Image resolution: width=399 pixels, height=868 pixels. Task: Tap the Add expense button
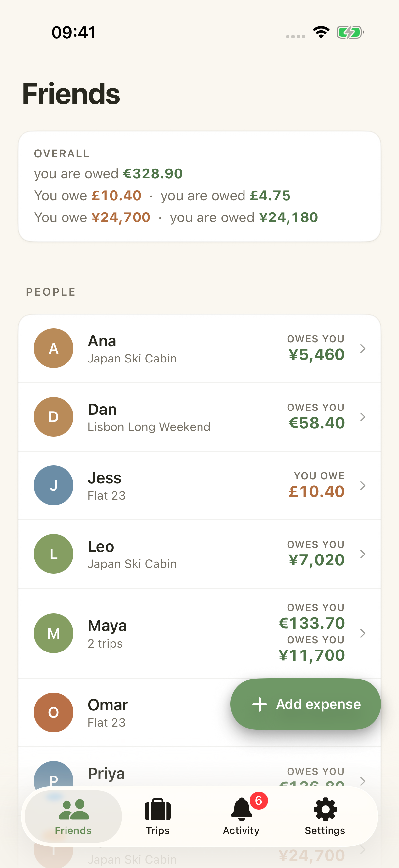305,704
